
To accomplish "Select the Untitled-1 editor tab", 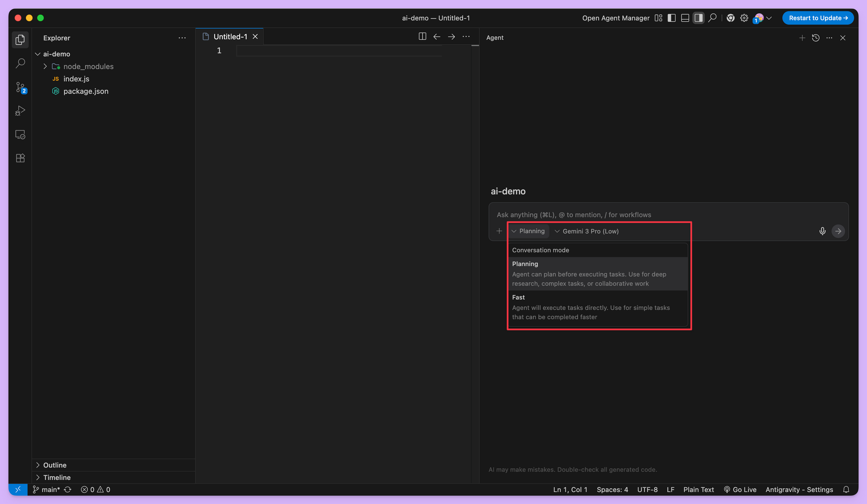I will [x=230, y=37].
